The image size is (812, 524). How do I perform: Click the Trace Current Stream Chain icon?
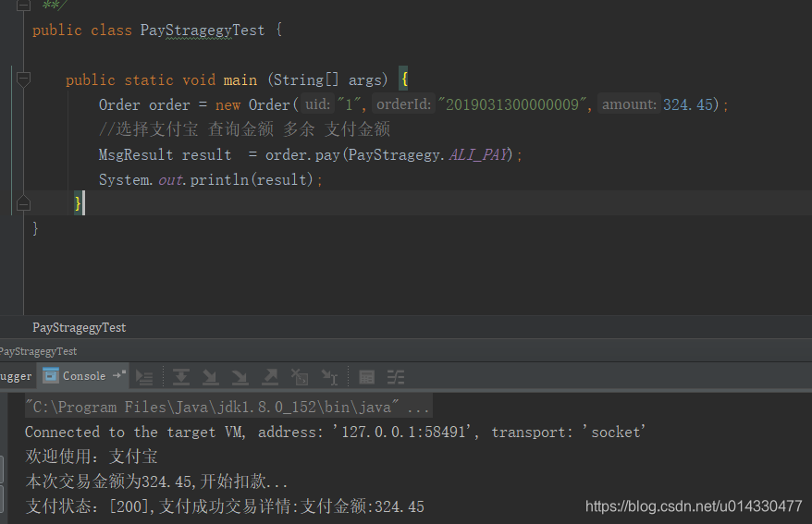coord(396,377)
